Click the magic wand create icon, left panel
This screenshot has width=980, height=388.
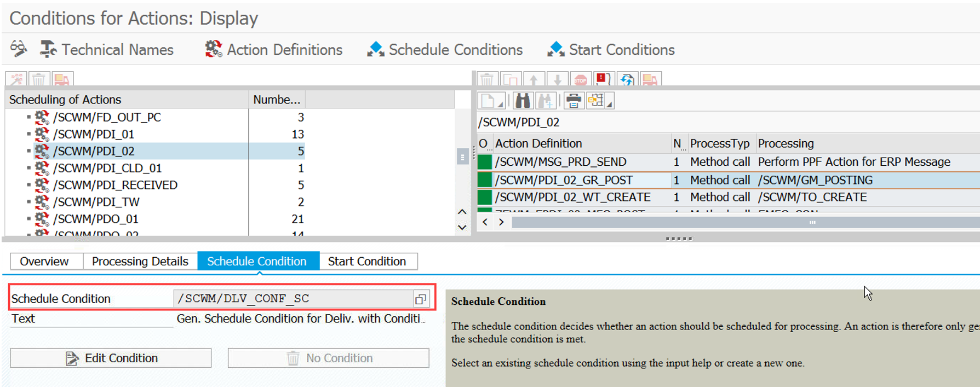point(17,79)
